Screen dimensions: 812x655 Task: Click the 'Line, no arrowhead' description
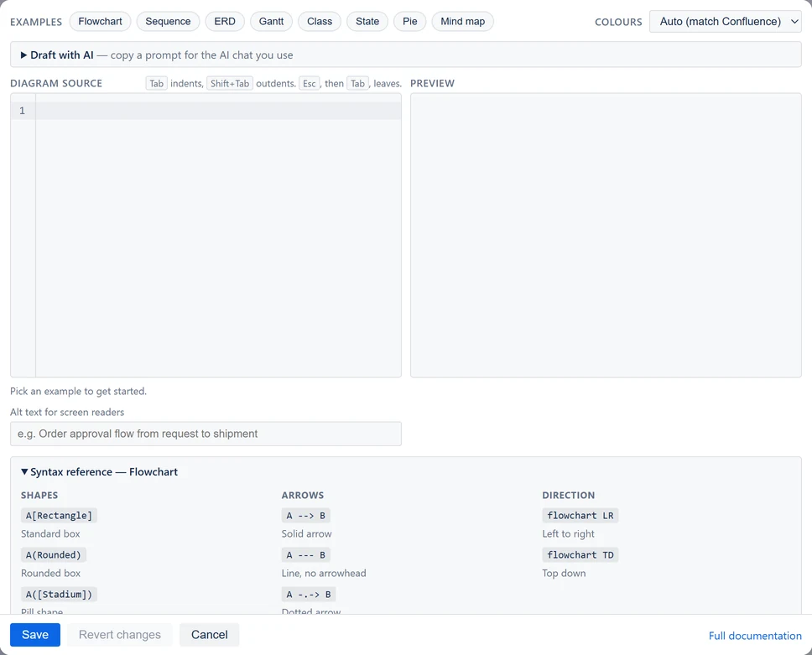click(324, 573)
